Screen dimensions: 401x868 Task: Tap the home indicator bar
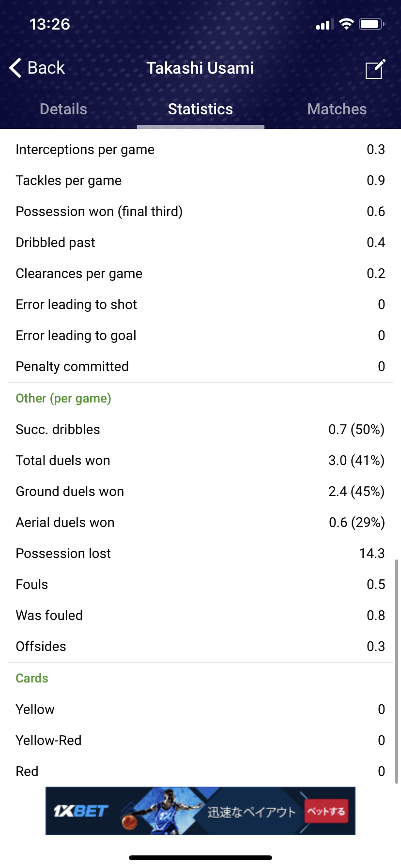(200, 858)
